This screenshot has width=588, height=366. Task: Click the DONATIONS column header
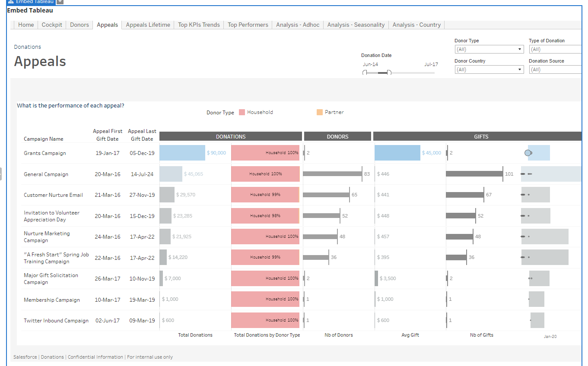[231, 136]
